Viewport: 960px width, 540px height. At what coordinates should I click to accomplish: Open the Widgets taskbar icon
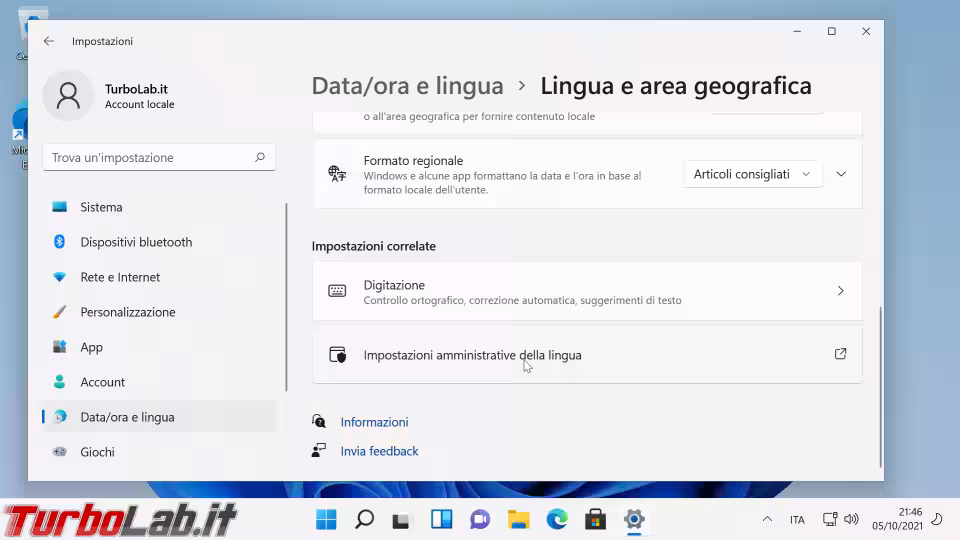click(441, 520)
